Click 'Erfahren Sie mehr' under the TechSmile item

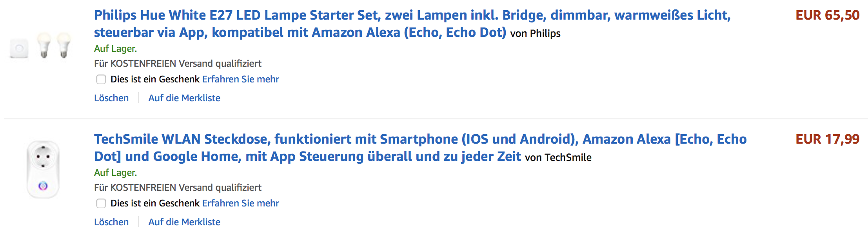240,203
